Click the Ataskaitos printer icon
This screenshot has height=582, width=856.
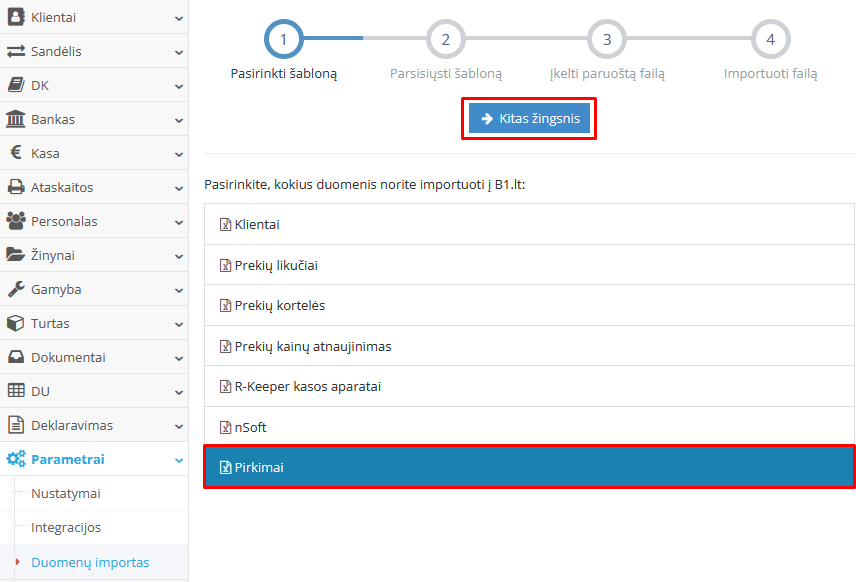[16, 187]
